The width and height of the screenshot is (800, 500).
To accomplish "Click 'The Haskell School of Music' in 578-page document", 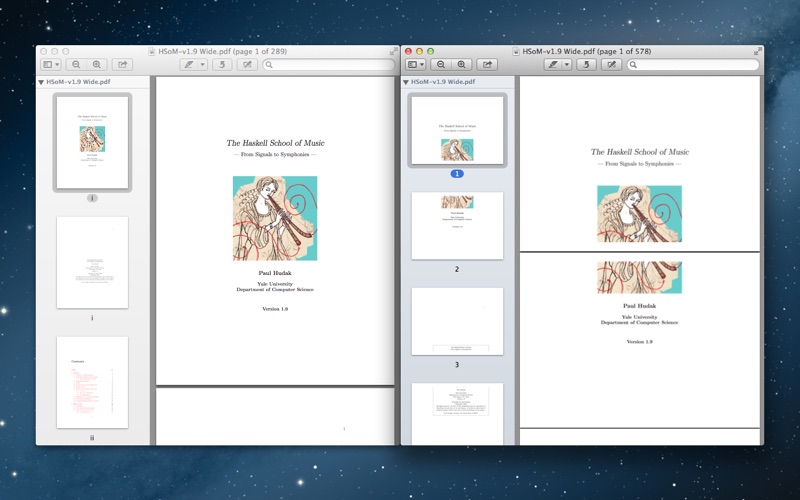I will (x=639, y=152).
